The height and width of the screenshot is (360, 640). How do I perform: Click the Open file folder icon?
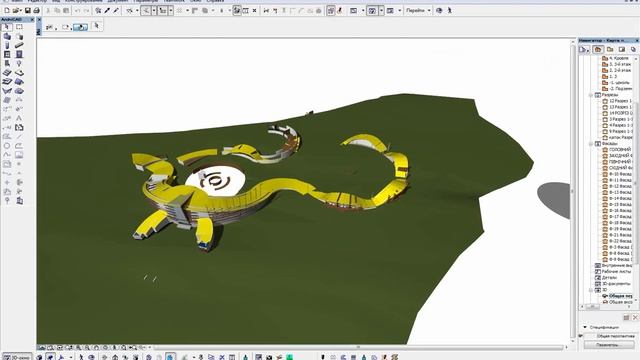(16, 11)
